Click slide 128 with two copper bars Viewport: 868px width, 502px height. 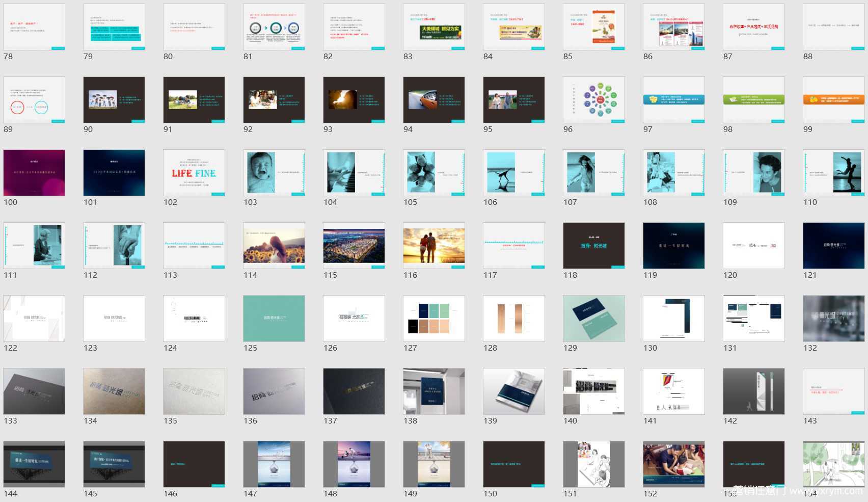514,319
